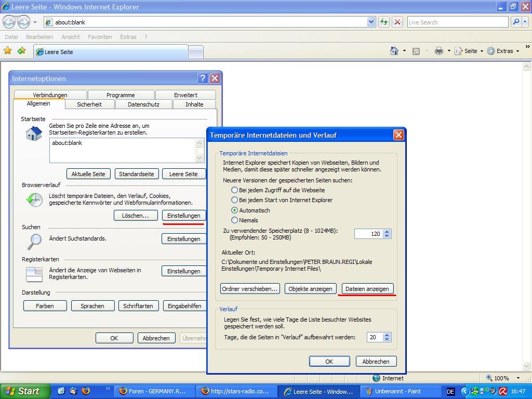
Task: Open the Seite page menu icon
Action: click(459, 51)
